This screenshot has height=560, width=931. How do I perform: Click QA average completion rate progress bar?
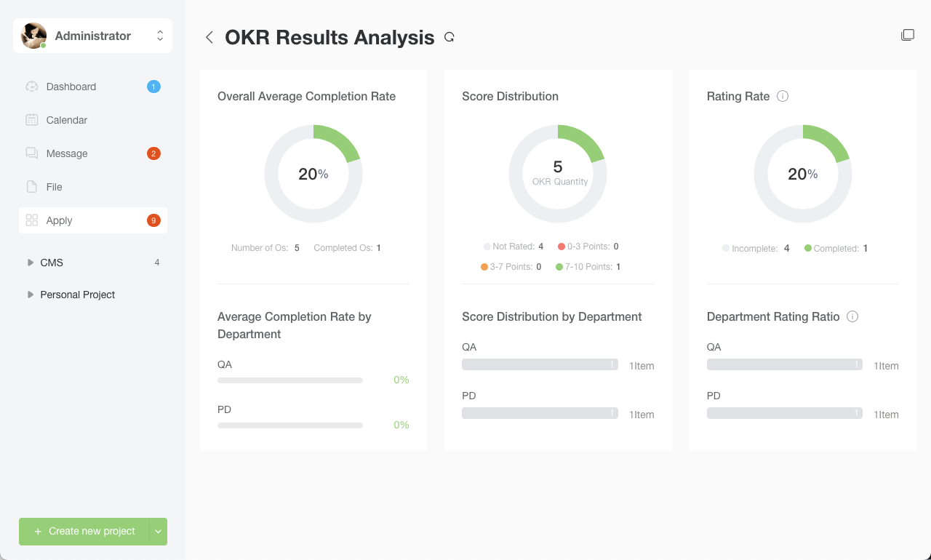click(x=290, y=380)
